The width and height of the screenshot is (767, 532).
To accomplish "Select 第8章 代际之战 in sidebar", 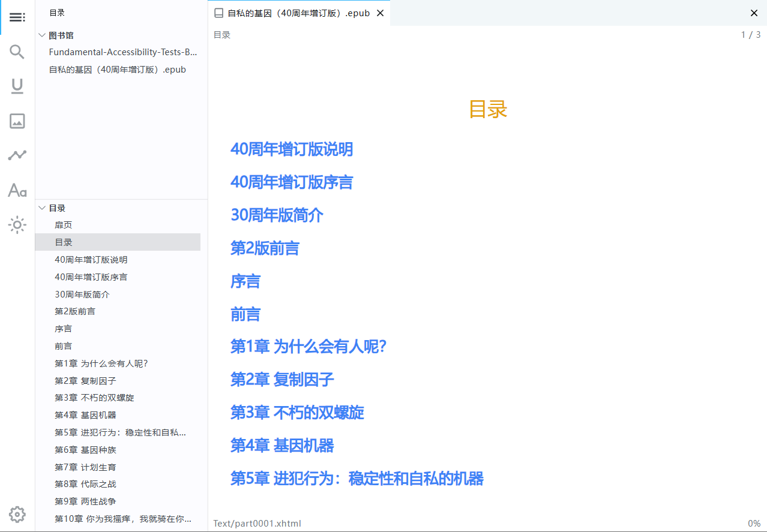I will tap(118, 484).
